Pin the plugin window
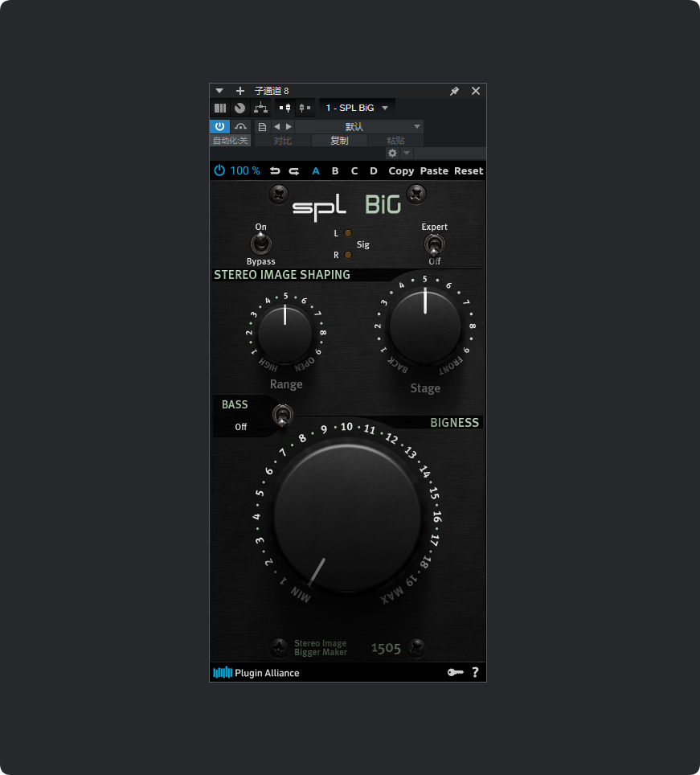This screenshot has height=775, width=700. [x=455, y=91]
